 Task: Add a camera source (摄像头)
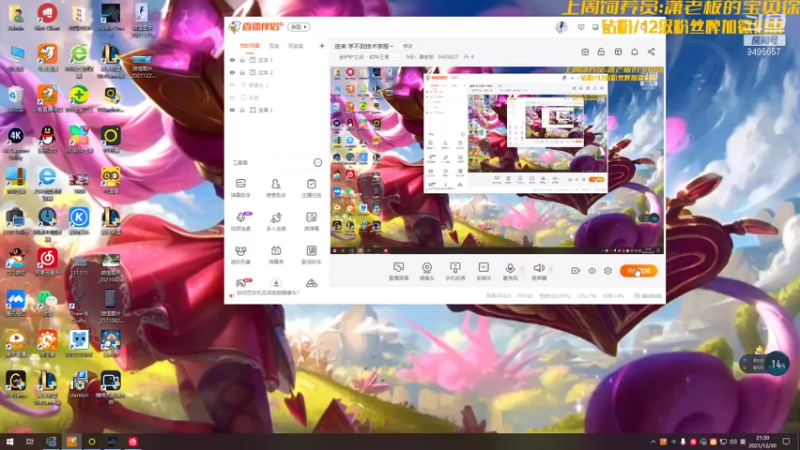tap(427, 271)
